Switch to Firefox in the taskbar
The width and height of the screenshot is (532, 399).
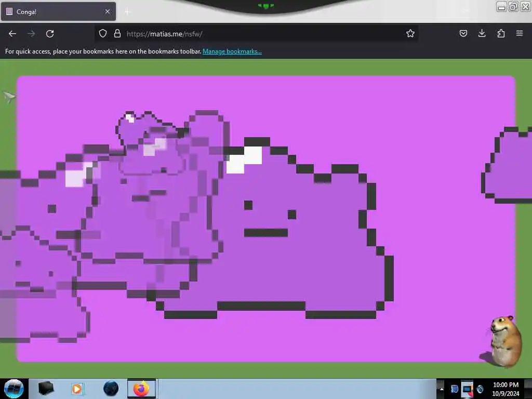click(x=141, y=389)
